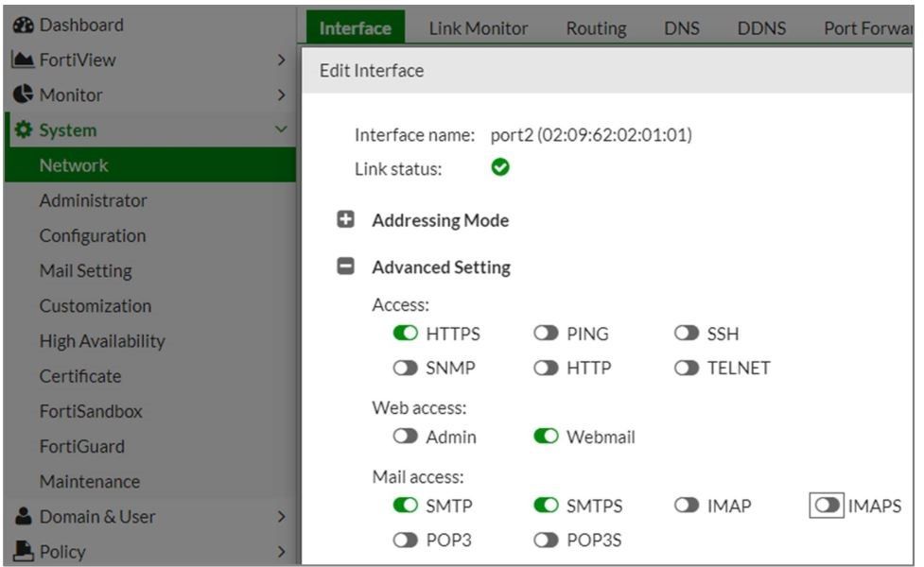Click the Dashboard gauge icon
This screenshot has height=567, width=924.
point(23,26)
